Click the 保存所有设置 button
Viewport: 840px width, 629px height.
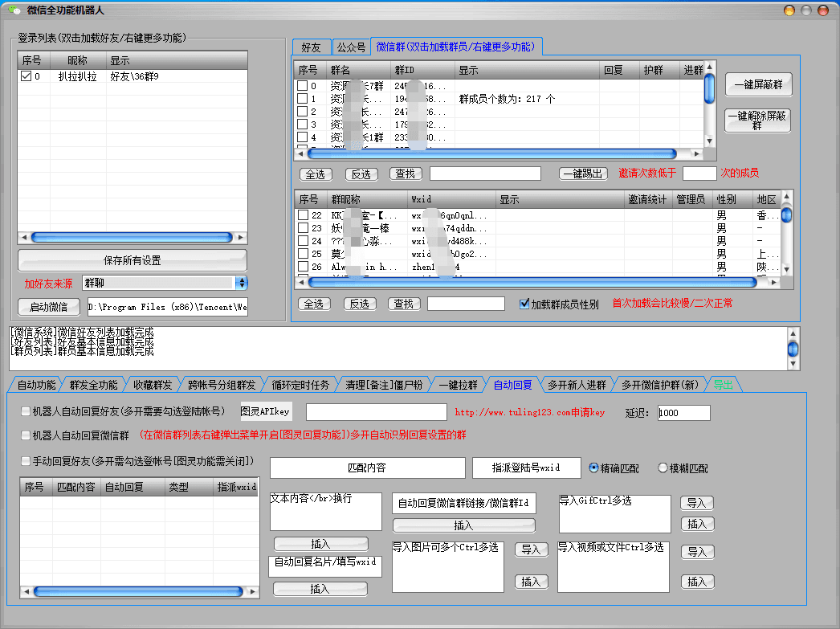coord(132,259)
